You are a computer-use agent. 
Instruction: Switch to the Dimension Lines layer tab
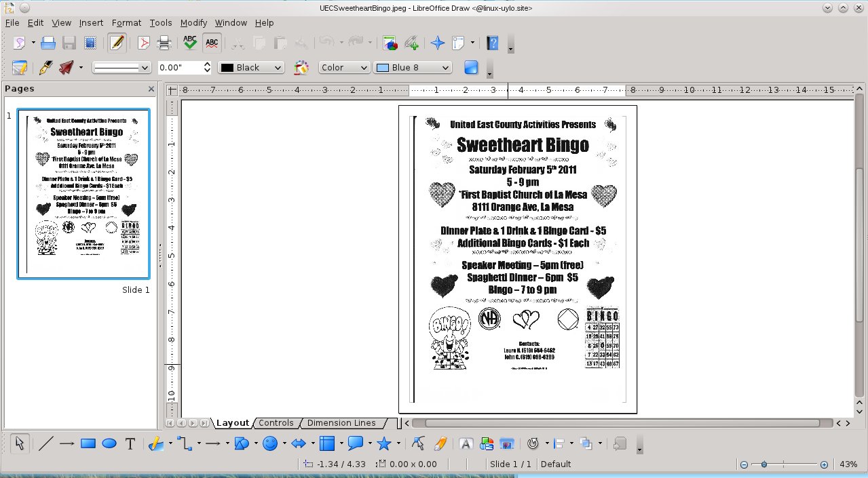point(341,423)
